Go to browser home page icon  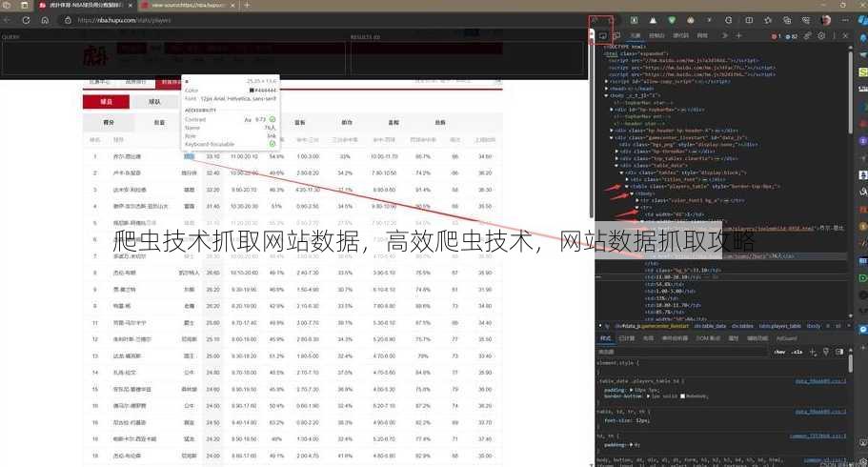[45, 20]
